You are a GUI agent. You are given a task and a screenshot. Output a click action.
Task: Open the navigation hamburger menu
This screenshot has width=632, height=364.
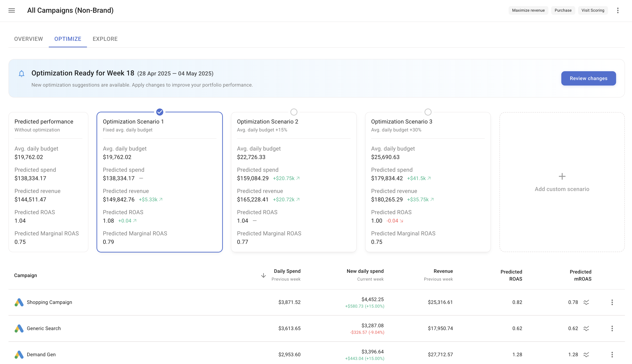coord(12,10)
